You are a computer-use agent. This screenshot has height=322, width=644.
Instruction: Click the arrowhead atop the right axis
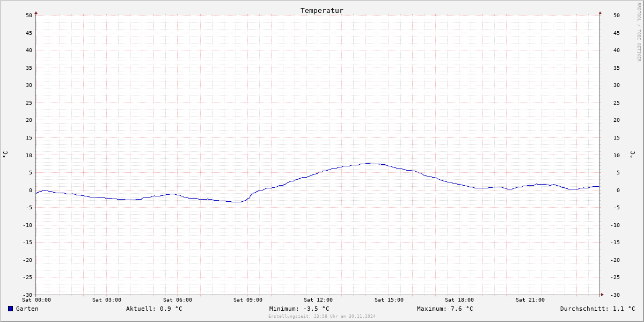click(600, 12)
